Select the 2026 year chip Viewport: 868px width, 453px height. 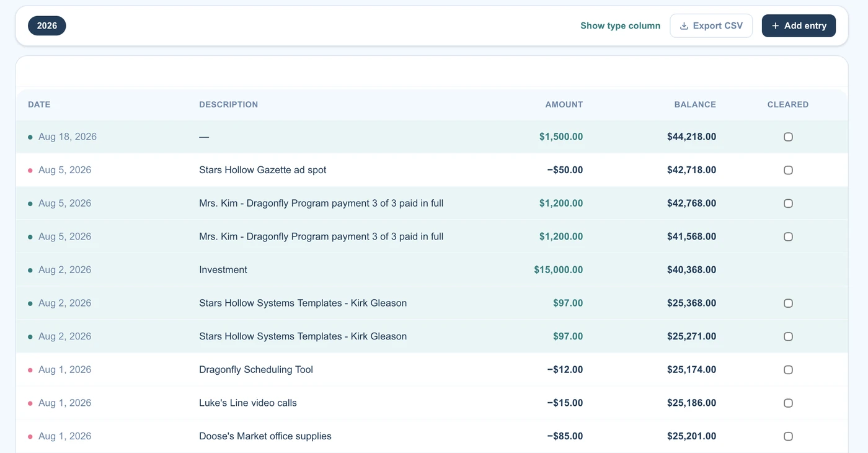[x=47, y=25]
